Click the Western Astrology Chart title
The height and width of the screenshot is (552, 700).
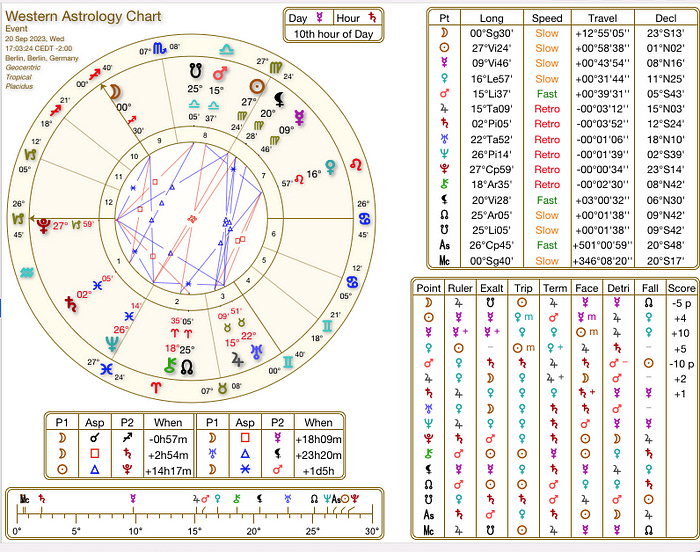[x=83, y=16]
